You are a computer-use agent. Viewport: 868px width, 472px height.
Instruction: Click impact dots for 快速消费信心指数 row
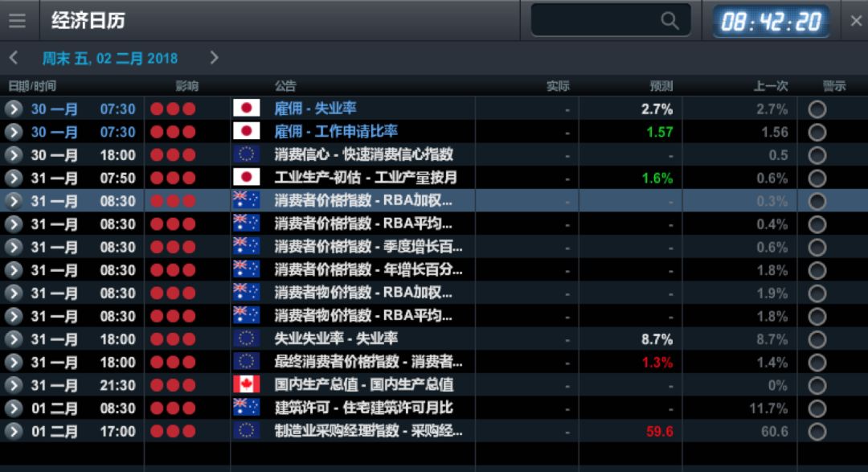(173, 154)
